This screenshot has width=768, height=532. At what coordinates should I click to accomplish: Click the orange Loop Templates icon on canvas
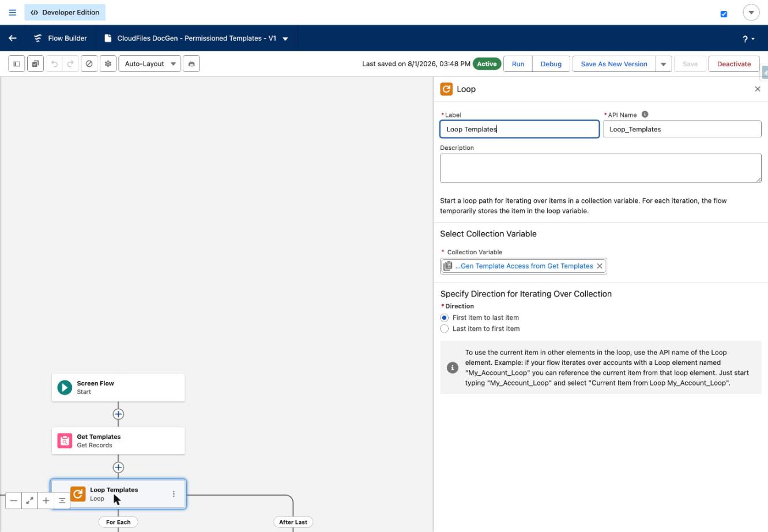78,494
